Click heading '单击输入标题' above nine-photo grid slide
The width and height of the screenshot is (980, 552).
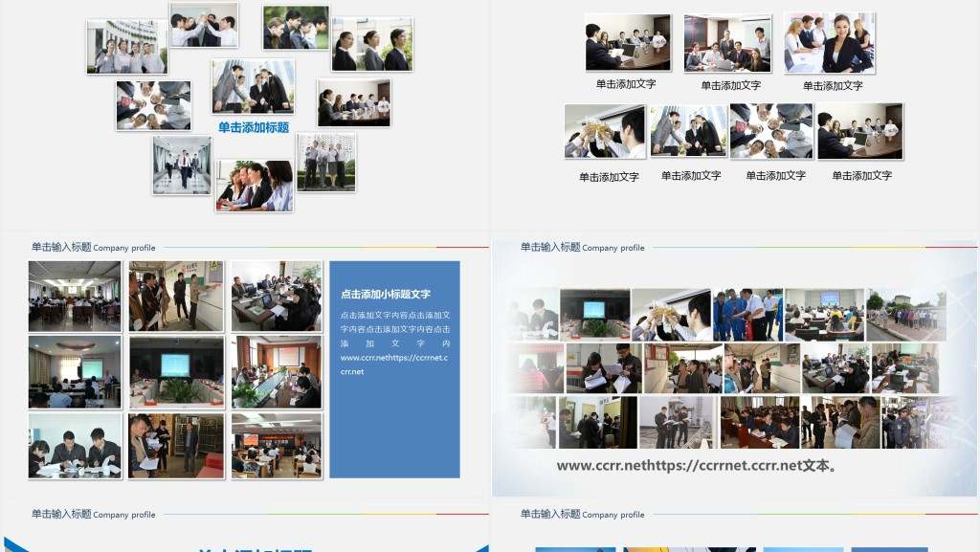pos(61,247)
